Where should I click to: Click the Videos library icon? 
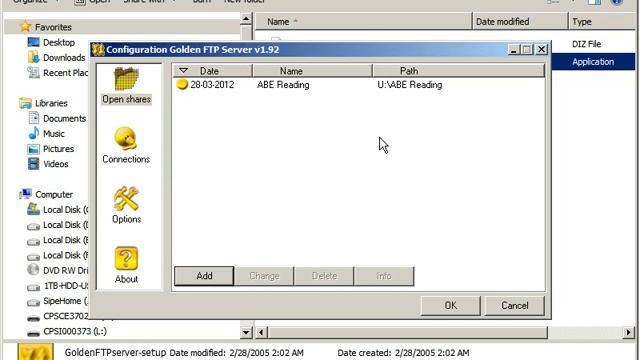click(33, 164)
